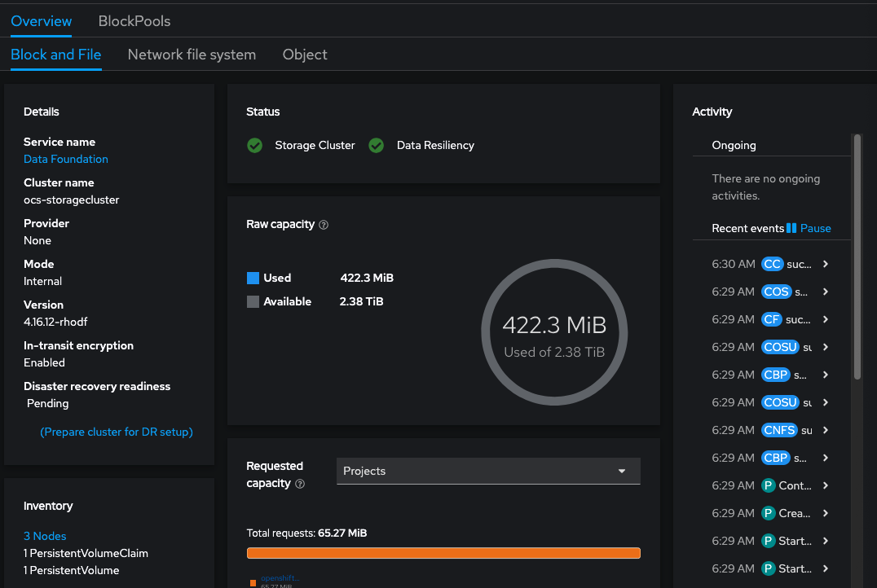Open the 3 Nodes inventory link

[x=45, y=536]
